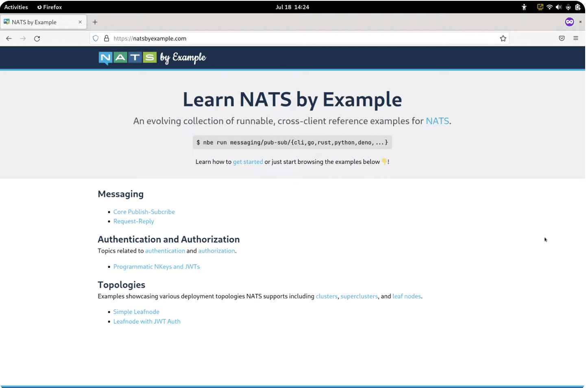Click the nbe run command code snippet
The height and width of the screenshot is (388, 588).
click(x=292, y=142)
